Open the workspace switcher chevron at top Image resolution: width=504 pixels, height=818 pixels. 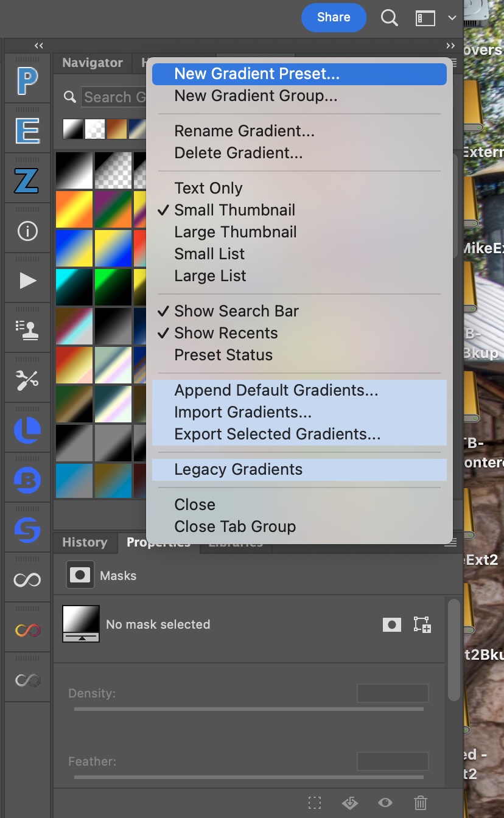[452, 18]
